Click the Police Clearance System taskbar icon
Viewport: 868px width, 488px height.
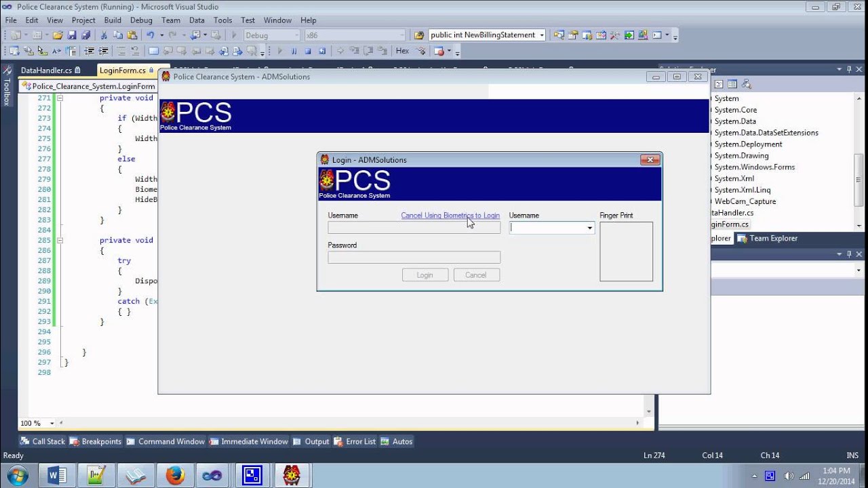coord(292,476)
